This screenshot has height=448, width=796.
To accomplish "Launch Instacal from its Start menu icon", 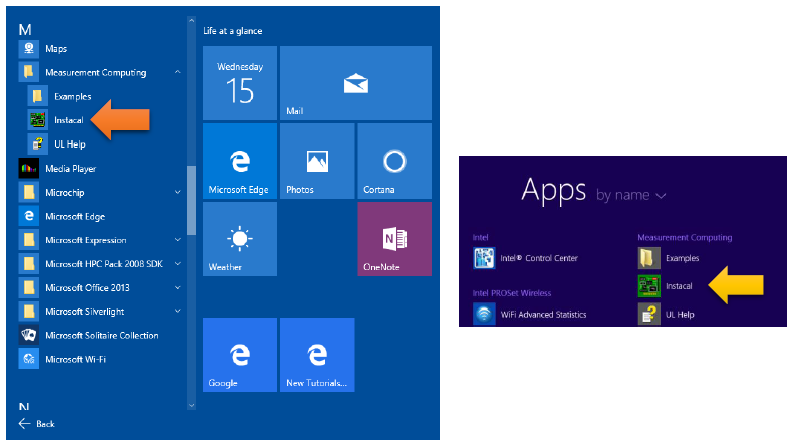I will click(38, 120).
